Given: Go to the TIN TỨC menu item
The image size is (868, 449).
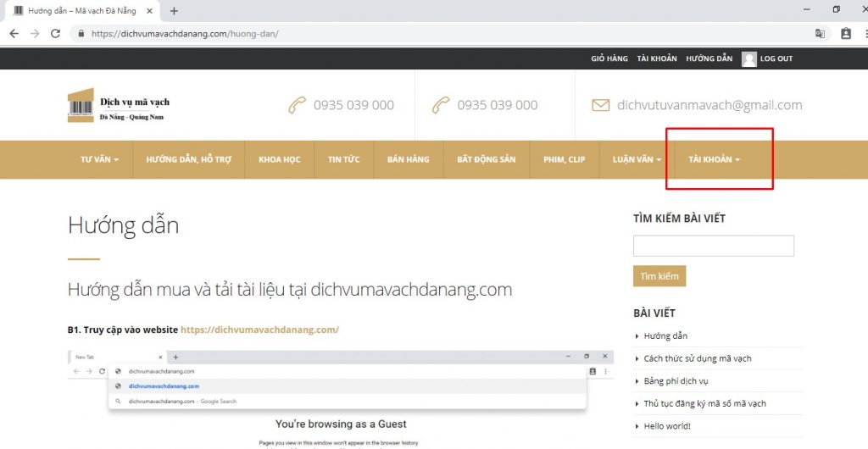Looking at the screenshot, I should [x=344, y=159].
